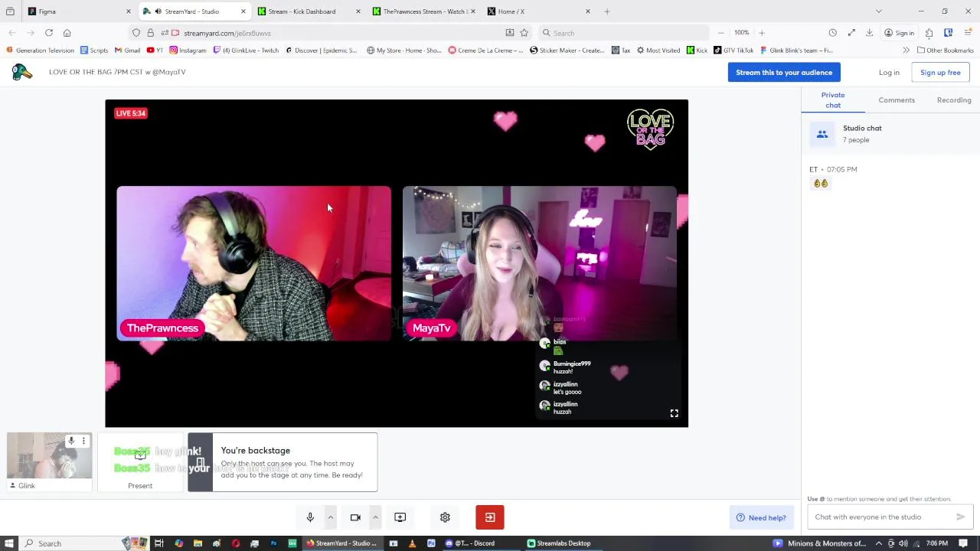Screen dimensions: 980x551
Task: Open the extensions puzzle icon
Action: click(929, 33)
